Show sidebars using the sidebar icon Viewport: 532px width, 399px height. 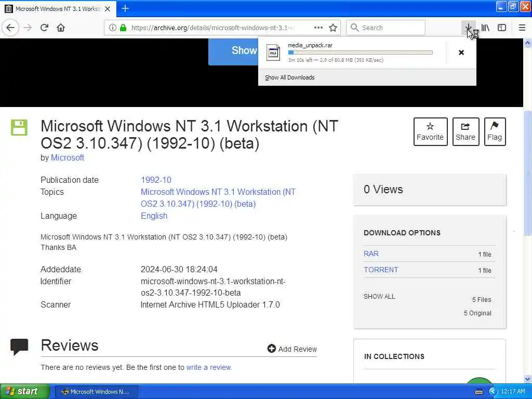point(502,28)
